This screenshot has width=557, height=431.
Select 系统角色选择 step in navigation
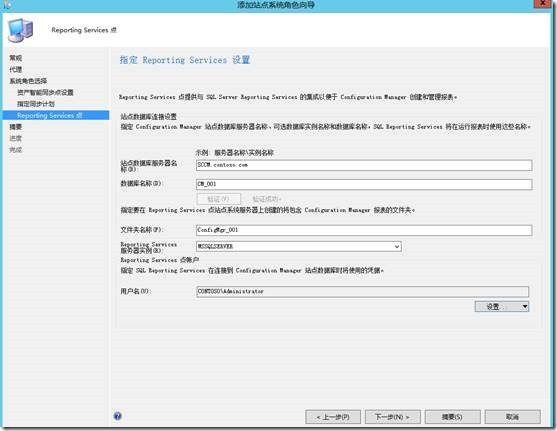28,81
